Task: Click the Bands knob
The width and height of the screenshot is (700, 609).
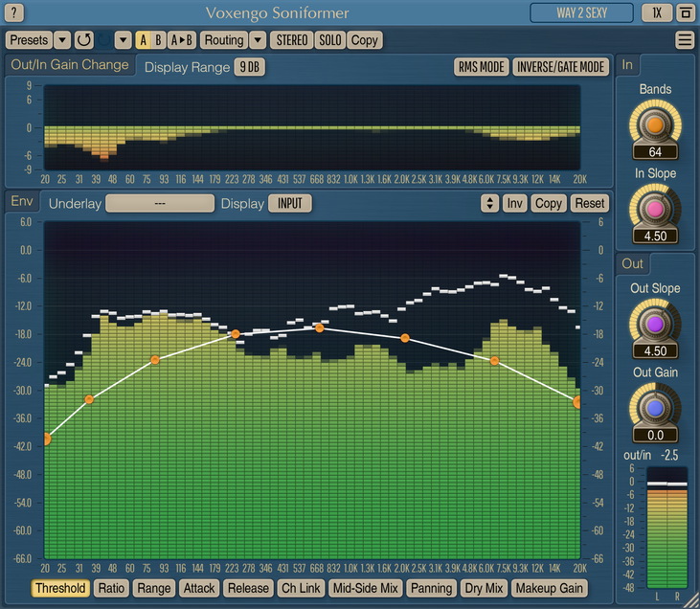Action: tap(655, 125)
